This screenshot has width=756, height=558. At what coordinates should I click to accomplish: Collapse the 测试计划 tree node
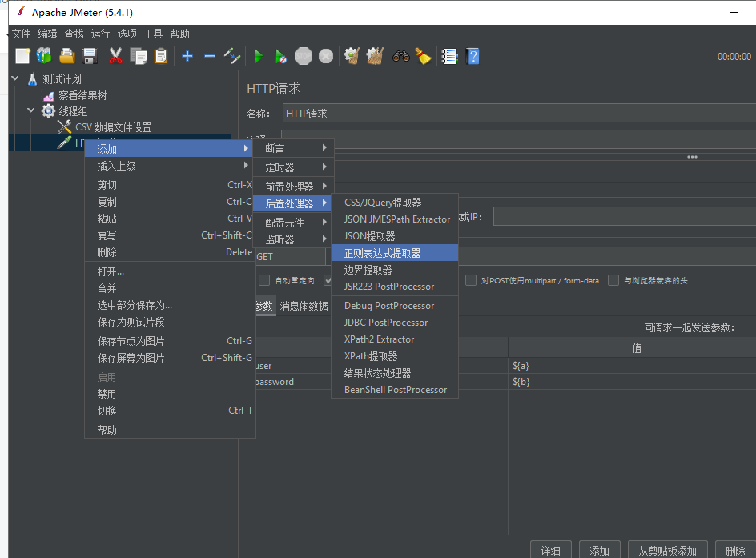(15, 78)
